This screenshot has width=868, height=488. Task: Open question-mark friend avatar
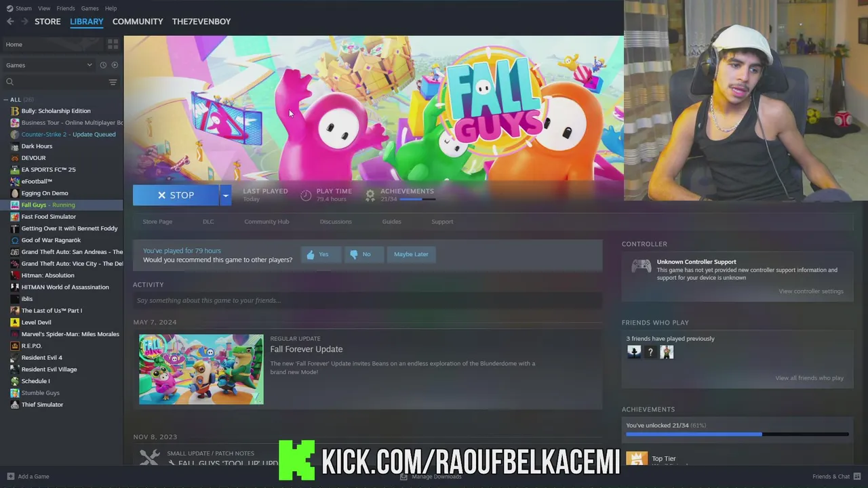[x=650, y=352]
